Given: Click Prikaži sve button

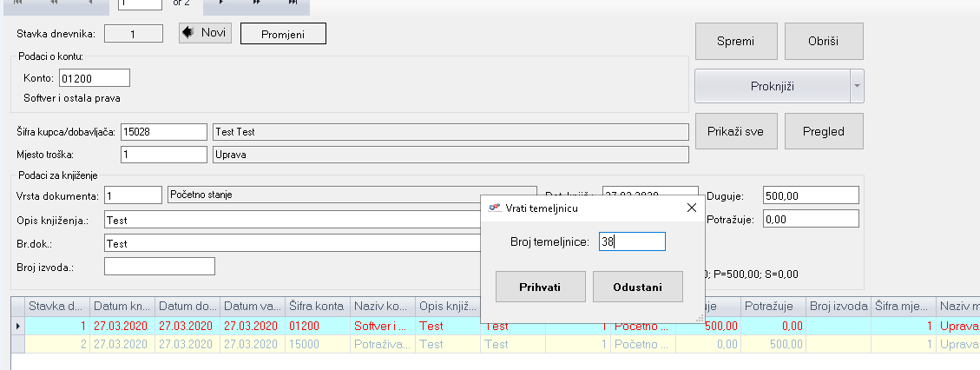Looking at the screenshot, I should click(x=735, y=132).
